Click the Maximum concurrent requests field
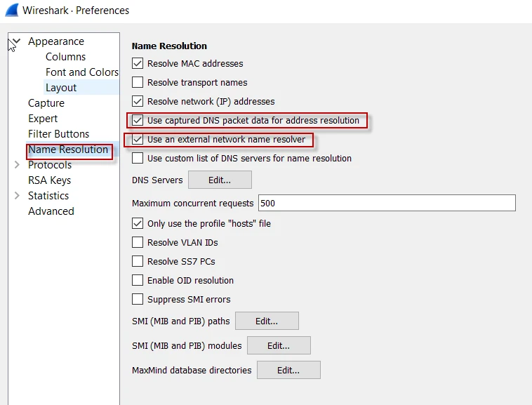Screen dimensions: 532x405 pos(386,204)
